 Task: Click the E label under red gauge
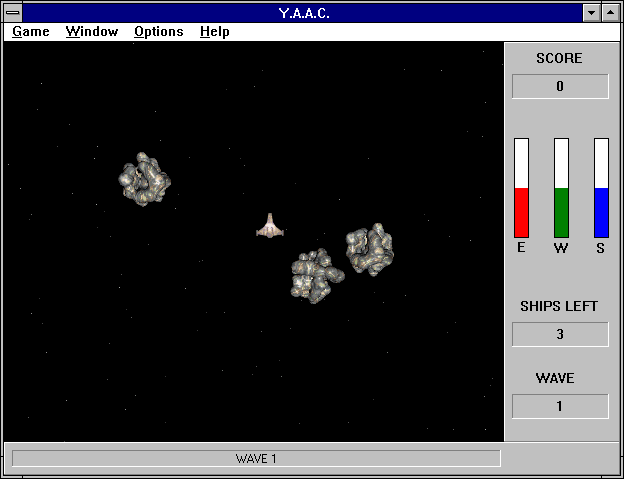tap(521, 248)
